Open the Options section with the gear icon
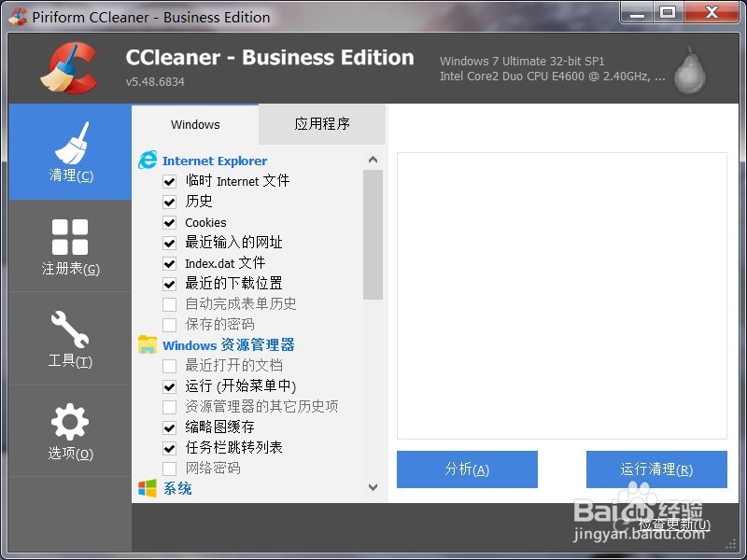747x560 pixels. click(x=70, y=431)
